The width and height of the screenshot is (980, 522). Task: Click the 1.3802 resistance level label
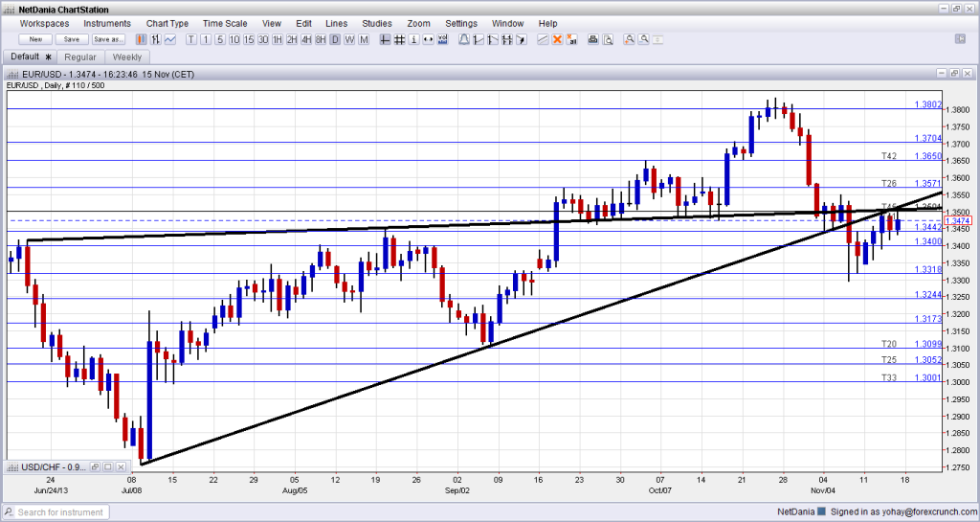927,104
